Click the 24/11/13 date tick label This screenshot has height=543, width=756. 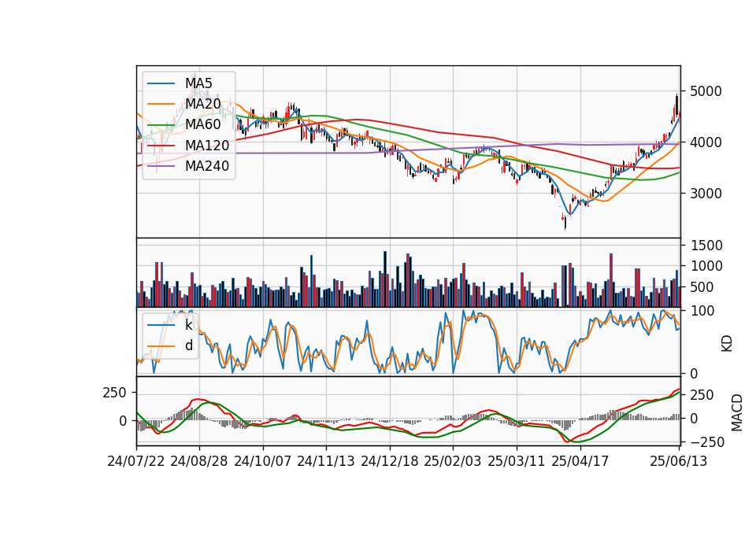point(326,461)
